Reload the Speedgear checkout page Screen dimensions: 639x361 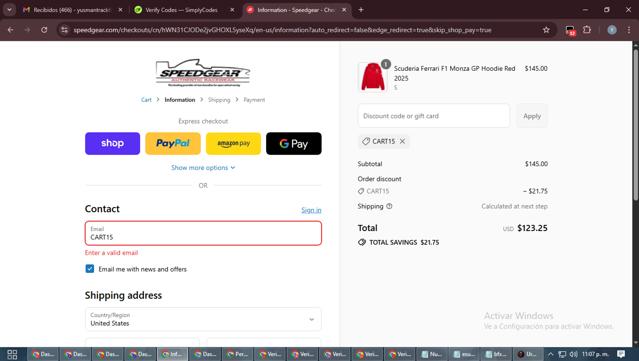pos(44,30)
